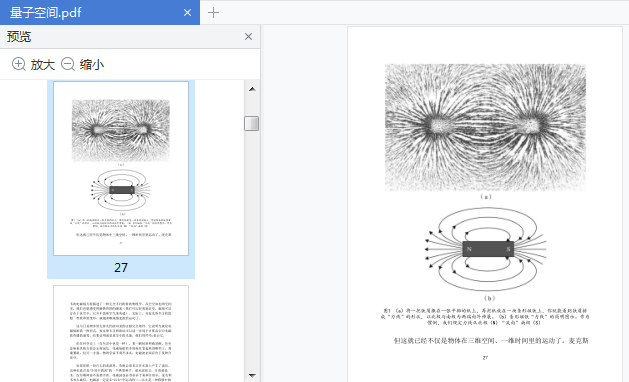The width and height of the screenshot is (629, 382).
Task: Click the body text line below the caption
Action: click(x=491, y=341)
